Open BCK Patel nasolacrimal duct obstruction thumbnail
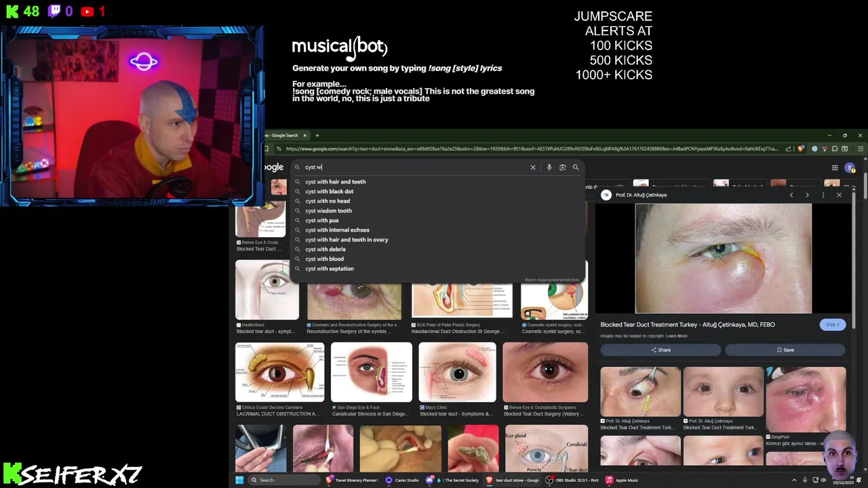Viewport: 868px width, 488px height. click(462, 300)
